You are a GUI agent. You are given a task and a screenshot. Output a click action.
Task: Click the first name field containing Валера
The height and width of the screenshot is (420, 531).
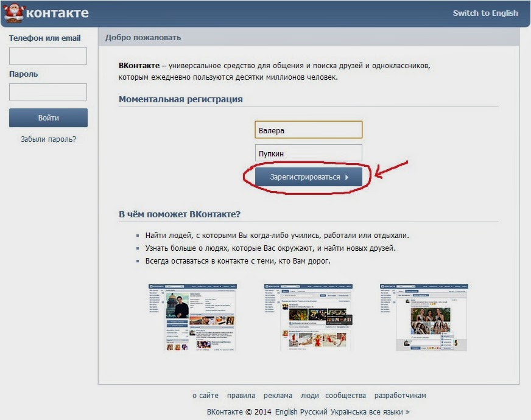point(309,130)
